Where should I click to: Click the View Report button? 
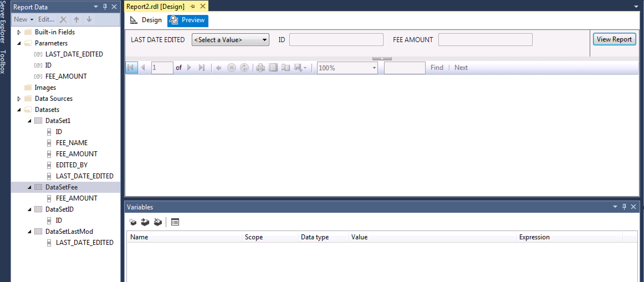click(614, 39)
